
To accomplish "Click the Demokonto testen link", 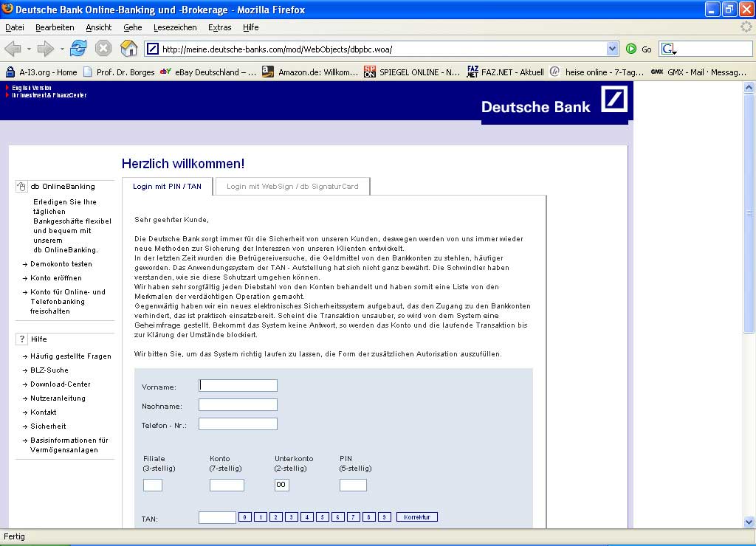I will 61,264.
